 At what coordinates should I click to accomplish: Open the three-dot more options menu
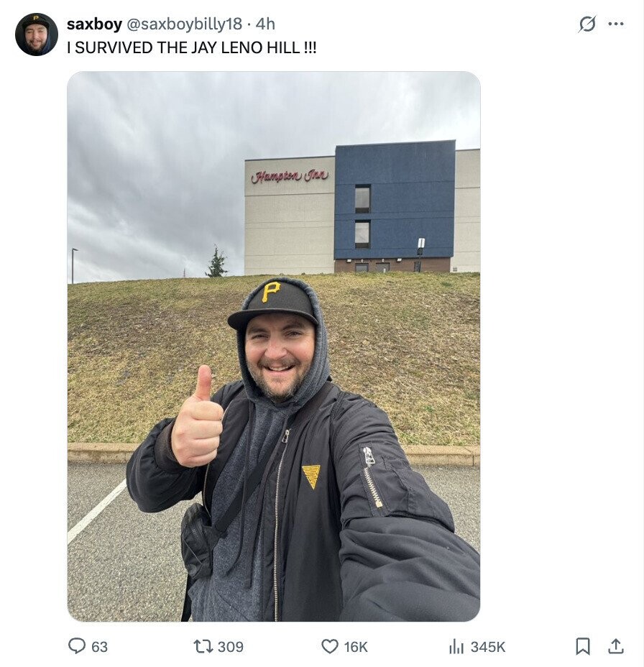pyautogui.click(x=616, y=24)
